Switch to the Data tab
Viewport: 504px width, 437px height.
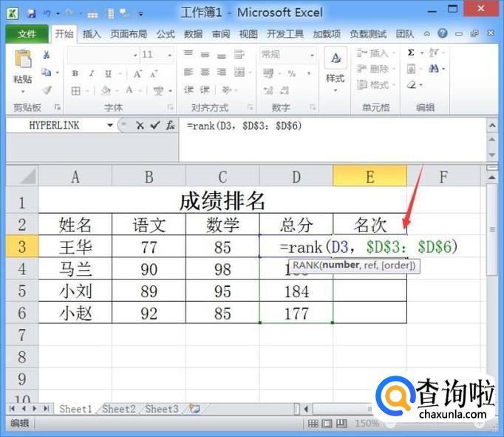pos(193,34)
